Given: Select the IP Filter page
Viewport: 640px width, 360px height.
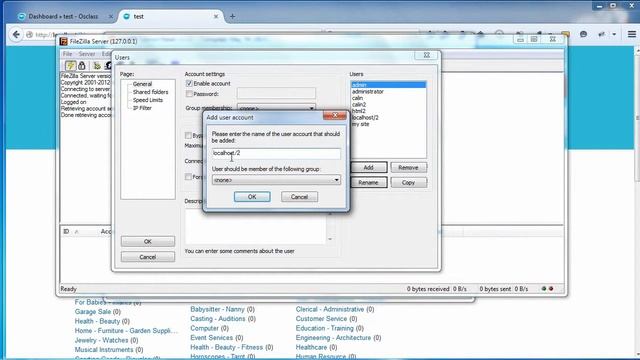Looking at the screenshot, I should coord(142,108).
